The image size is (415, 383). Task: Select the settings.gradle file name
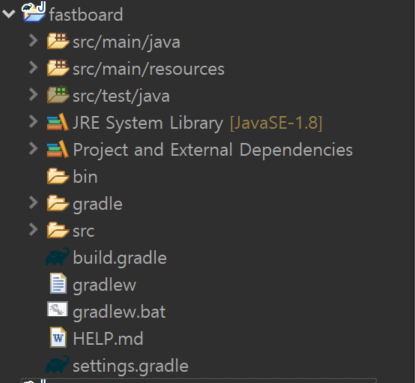[130, 366]
